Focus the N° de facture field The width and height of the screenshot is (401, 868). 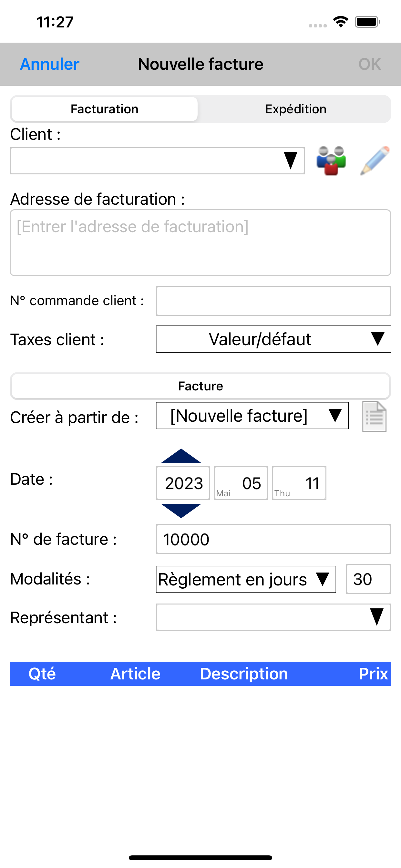[x=273, y=539]
